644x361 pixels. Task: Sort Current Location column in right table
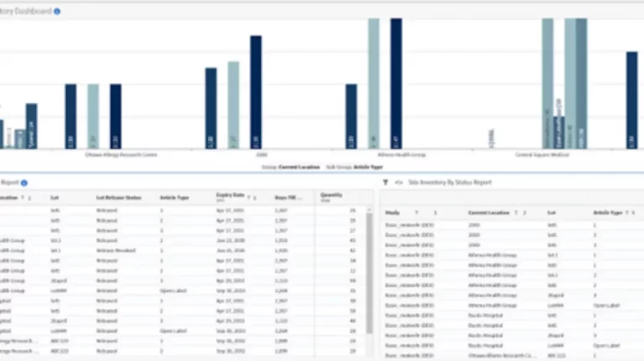tap(526, 213)
